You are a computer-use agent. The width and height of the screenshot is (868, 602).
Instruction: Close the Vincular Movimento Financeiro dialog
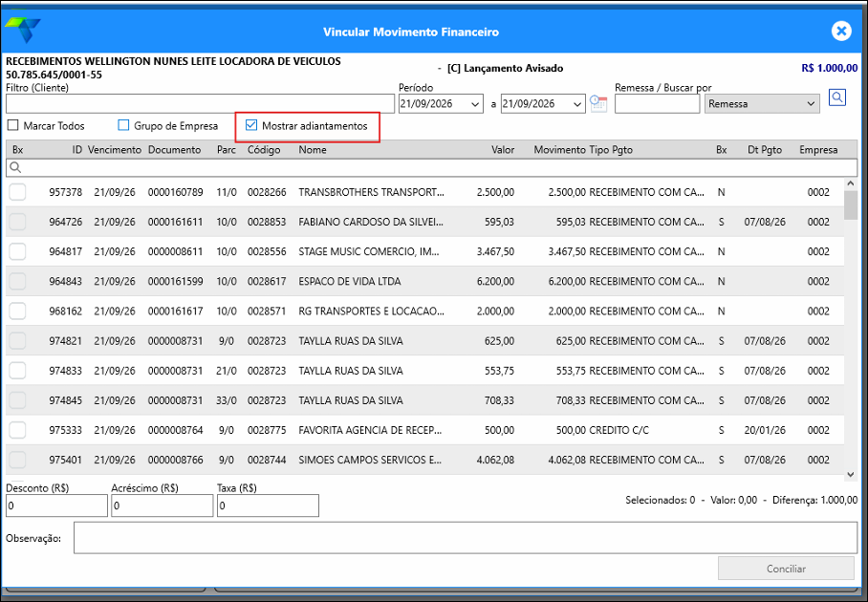pos(841,31)
